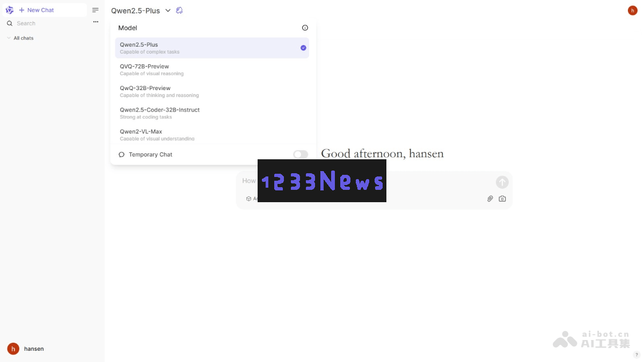Image resolution: width=644 pixels, height=362 pixels.
Task: Enable the Temporary Chat toggle
Action: (x=301, y=154)
